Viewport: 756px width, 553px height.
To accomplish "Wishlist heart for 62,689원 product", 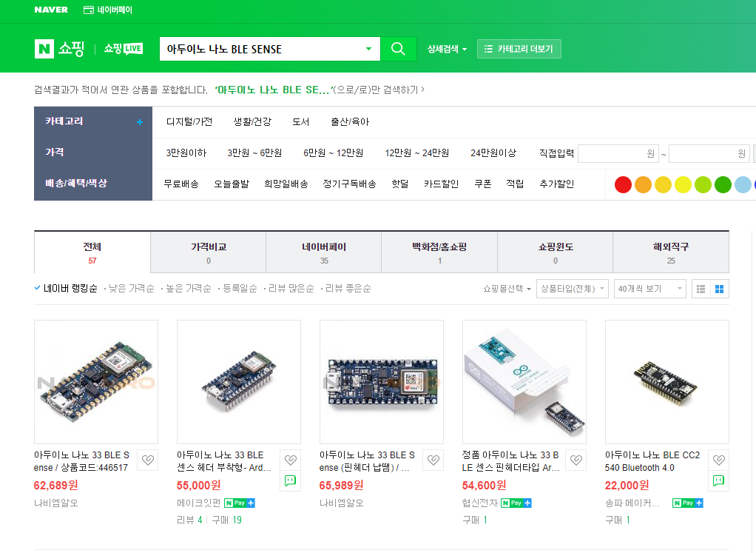I will pos(148,460).
